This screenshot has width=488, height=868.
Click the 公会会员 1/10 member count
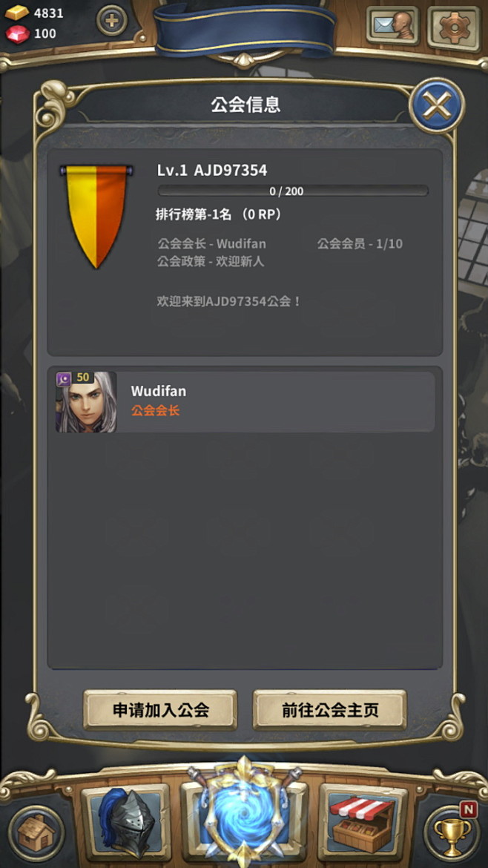coord(360,243)
